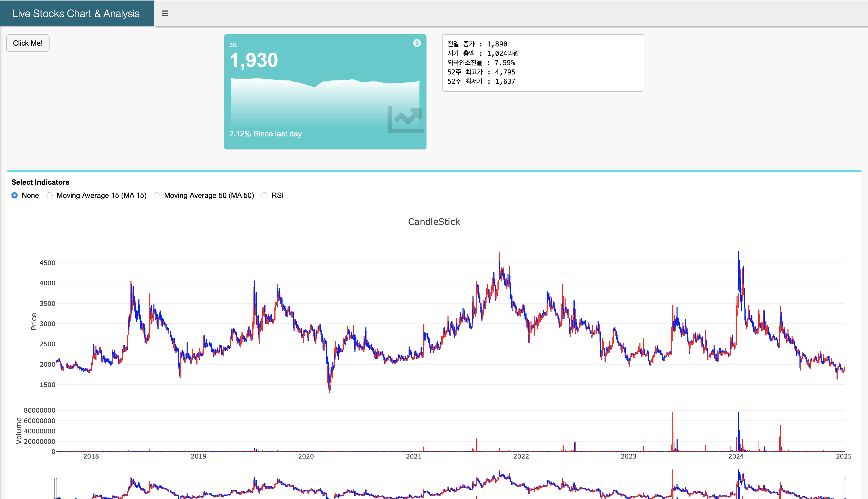Select Moving Average 15 (MA 15) indicator
Image resolution: width=868 pixels, height=499 pixels.
tap(50, 195)
